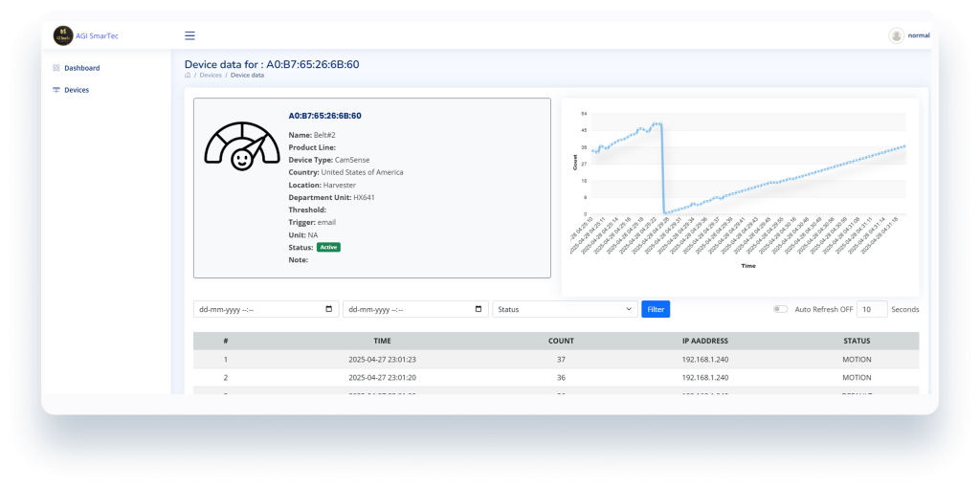Toggle the Auto Refresh switch
The image size is (980, 487).
pos(781,309)
